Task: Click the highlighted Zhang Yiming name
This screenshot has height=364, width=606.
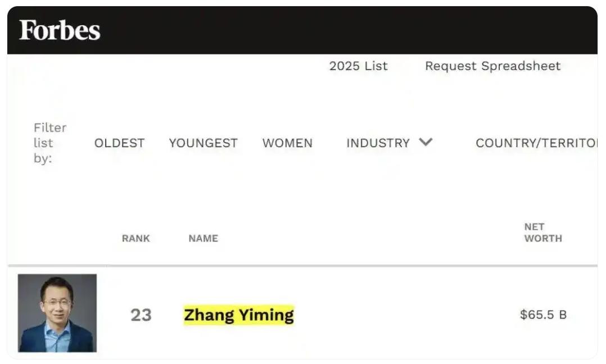Action: [x=239, y=315]
